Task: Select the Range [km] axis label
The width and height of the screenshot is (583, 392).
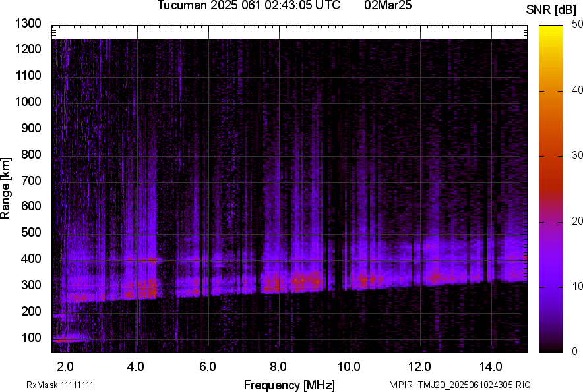Action: tap(6, 188)
